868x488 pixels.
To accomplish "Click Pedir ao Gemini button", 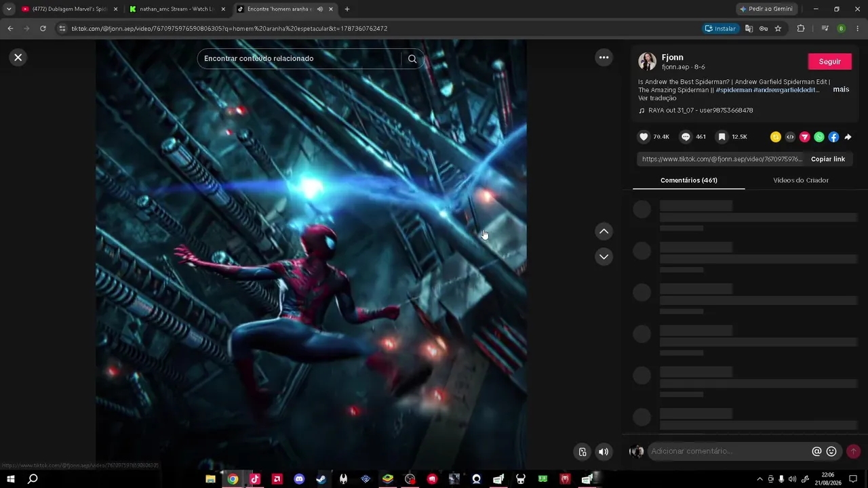I will coord(766,9).
